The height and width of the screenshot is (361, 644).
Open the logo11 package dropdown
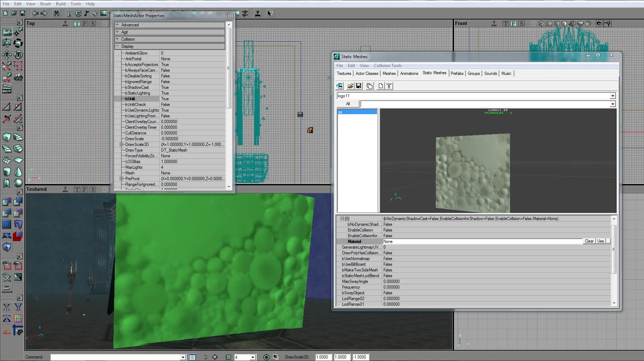point(612,96)
